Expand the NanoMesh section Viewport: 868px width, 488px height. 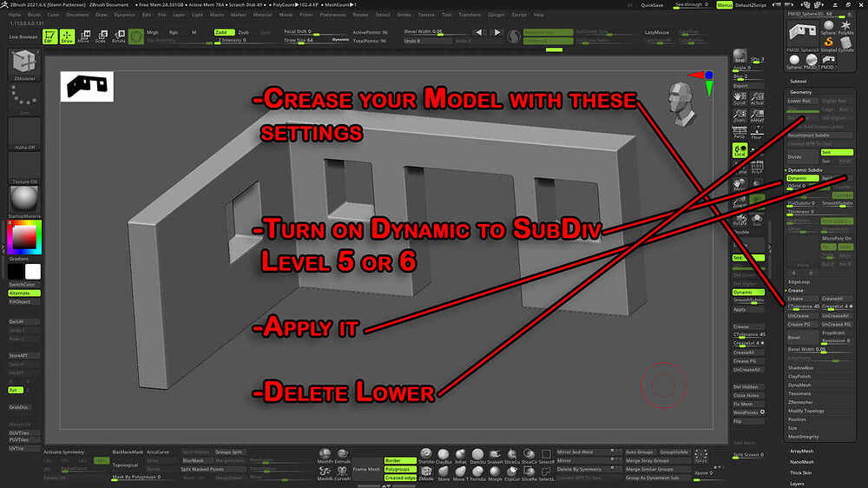801,461
